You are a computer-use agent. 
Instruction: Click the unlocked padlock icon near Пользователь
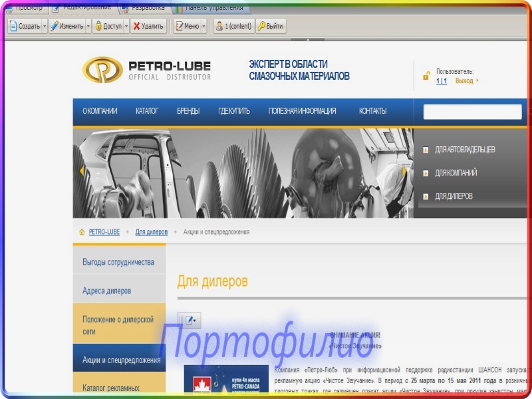(x=426, y=76)
